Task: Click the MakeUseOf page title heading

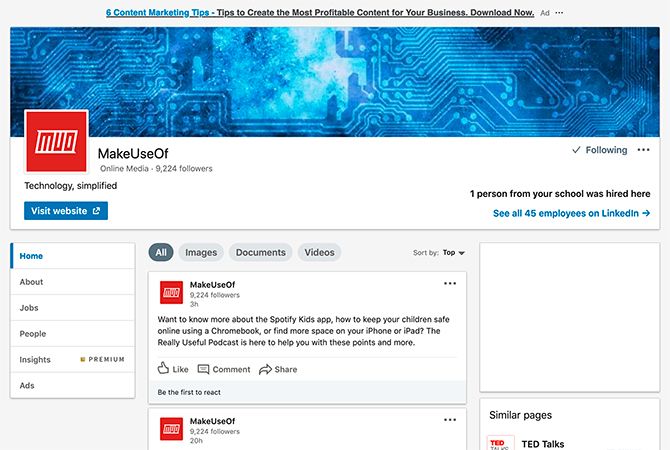Action: pyautogui.click(x=133, y=153)
